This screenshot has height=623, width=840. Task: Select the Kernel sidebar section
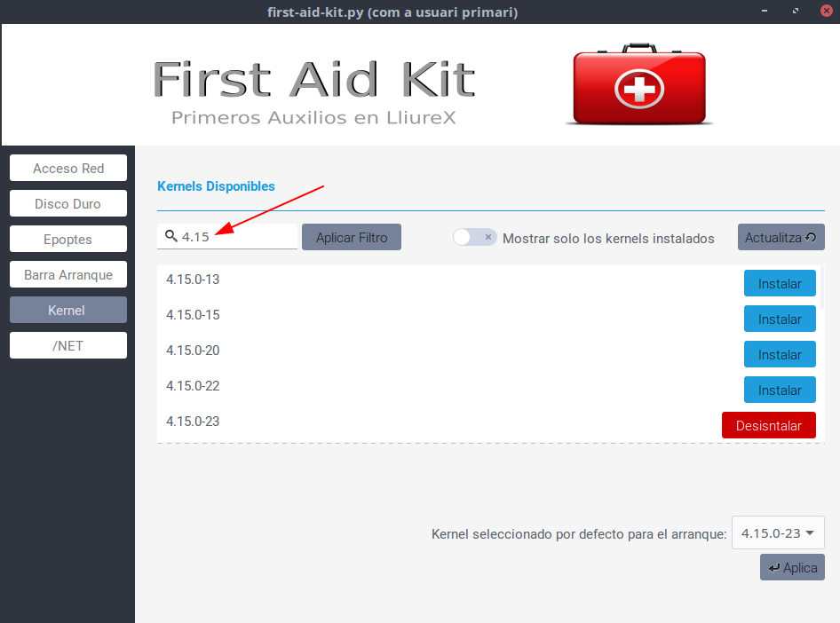(x=68, y=310)
